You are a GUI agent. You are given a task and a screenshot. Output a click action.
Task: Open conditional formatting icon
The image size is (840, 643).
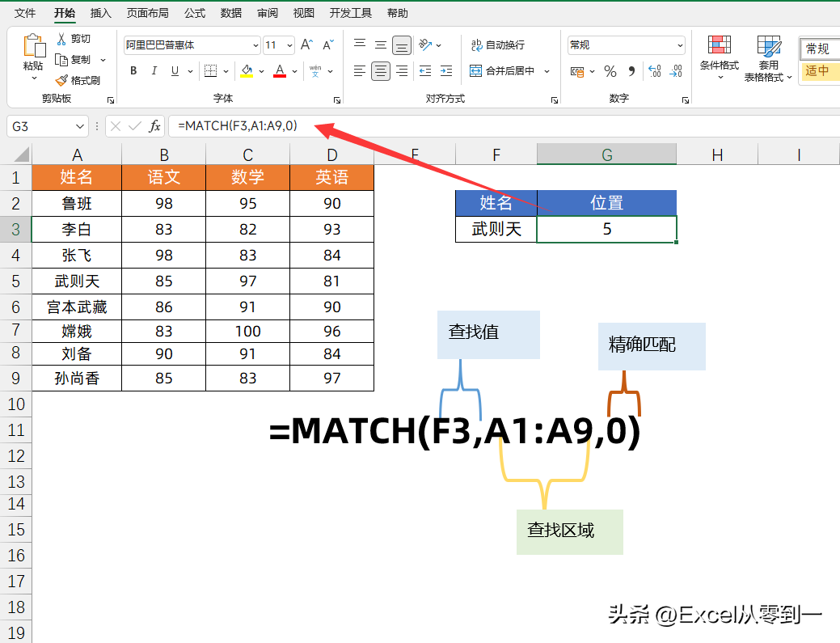point(720,45)
